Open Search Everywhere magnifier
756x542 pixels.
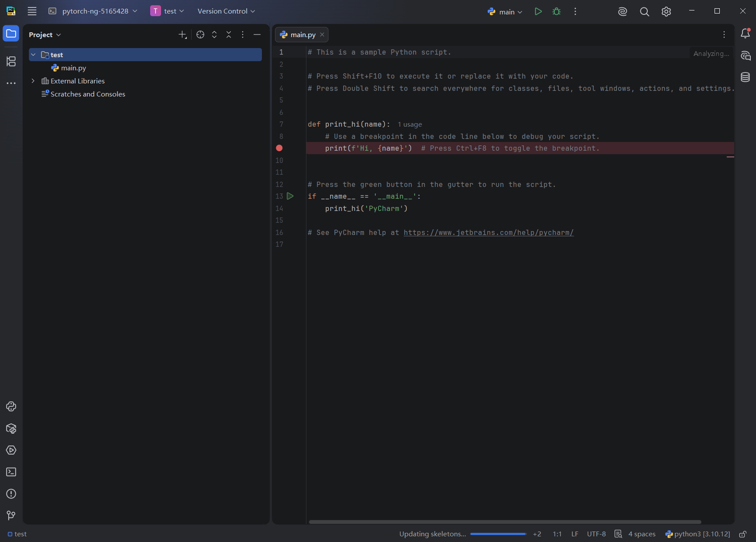(644, 11)
